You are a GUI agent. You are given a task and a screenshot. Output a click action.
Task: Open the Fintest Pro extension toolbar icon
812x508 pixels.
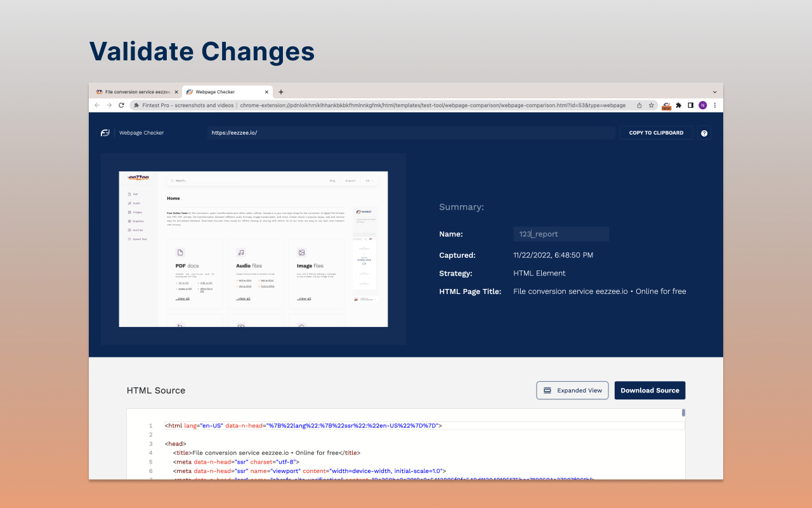(666, 105)
